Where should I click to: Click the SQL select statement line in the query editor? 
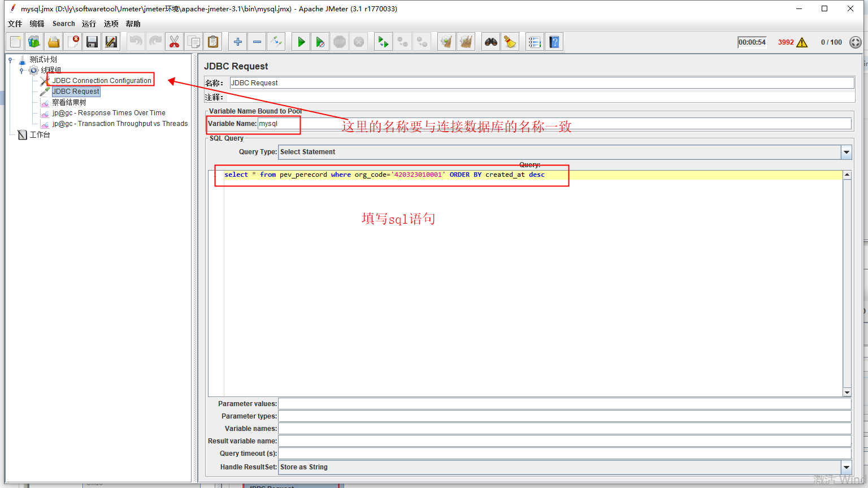(x=384, y=175)
